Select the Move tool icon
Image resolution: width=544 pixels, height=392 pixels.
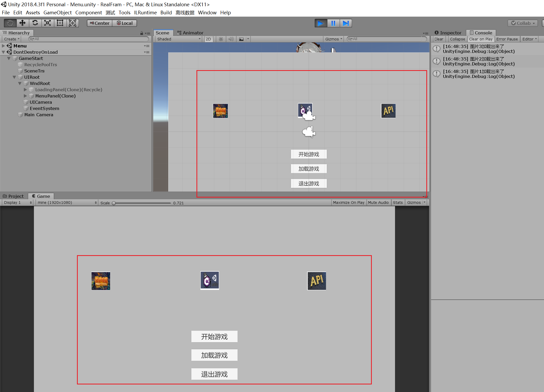(22, 23)
